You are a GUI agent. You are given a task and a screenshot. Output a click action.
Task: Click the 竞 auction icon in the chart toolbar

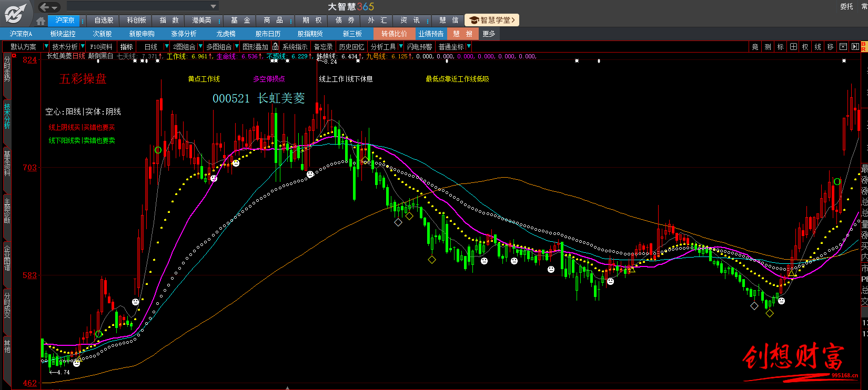pyautogui.click(x=755, y=47)
